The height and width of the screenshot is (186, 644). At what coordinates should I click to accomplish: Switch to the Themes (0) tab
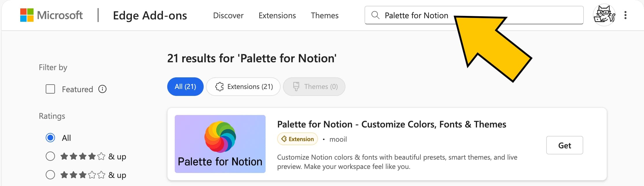pyautogui.click(x=314, y=86)
